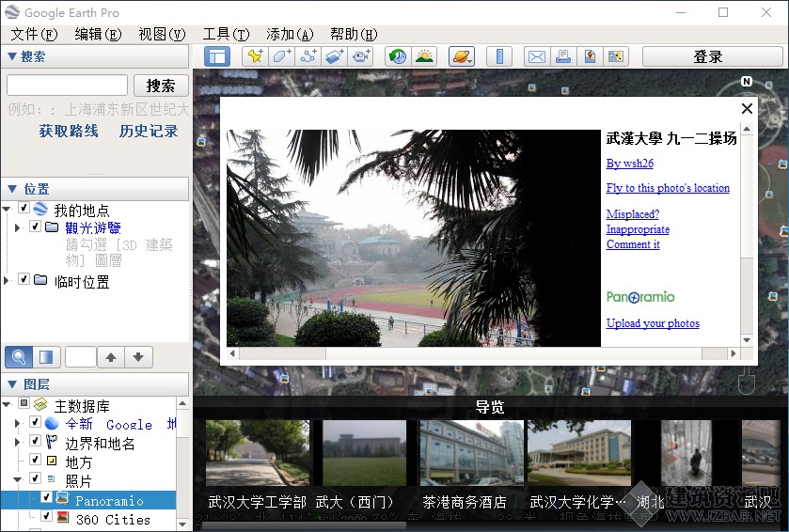
Task: Click Fly to this photo's location link
Action: tap(668, 188)
